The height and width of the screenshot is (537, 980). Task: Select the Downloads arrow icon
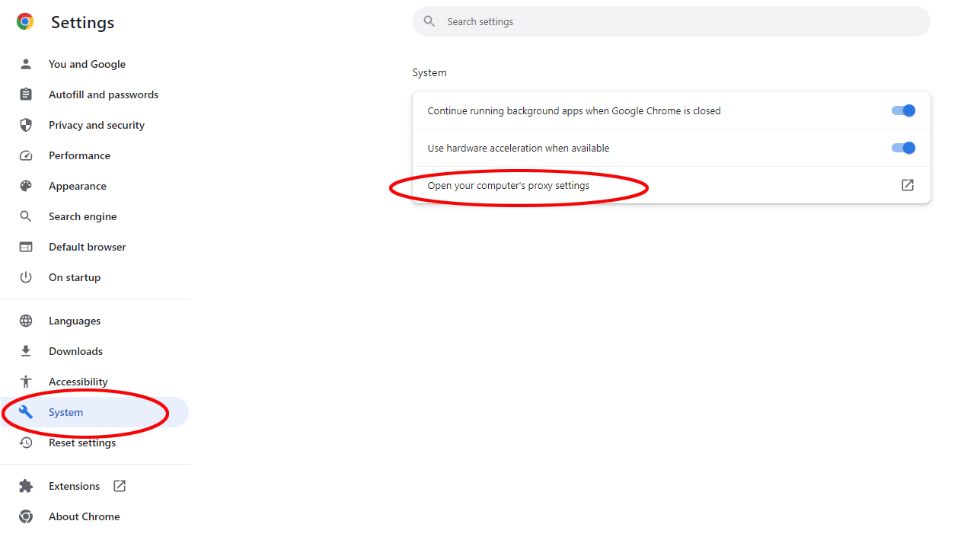tap(25, 351)
